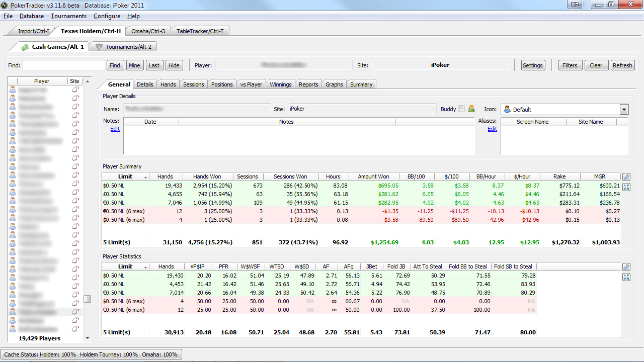Open the Graphs tab
The height and width of the screenshot is (362, 644).
[x=334, y=84]
